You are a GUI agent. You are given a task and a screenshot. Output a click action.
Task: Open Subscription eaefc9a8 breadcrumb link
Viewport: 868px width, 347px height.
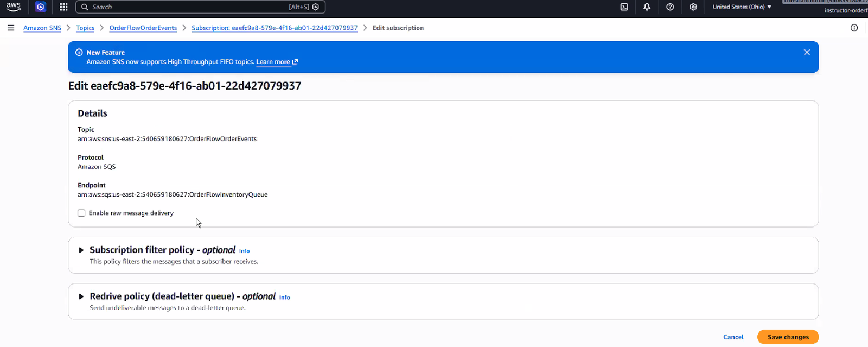click(x=275, y=28)
